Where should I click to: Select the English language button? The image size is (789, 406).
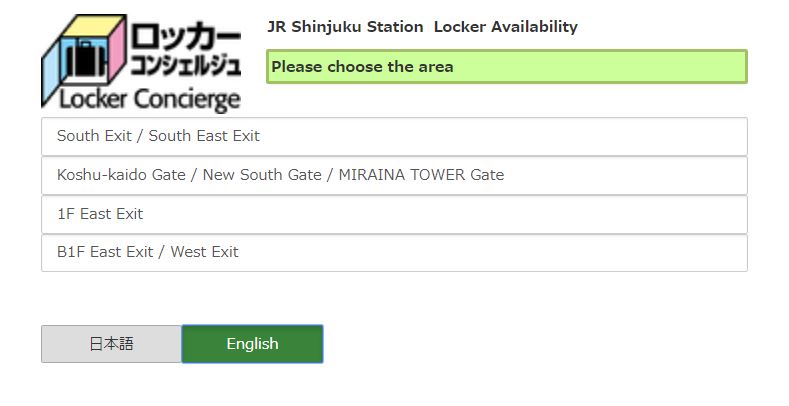[x=252, y=344]
